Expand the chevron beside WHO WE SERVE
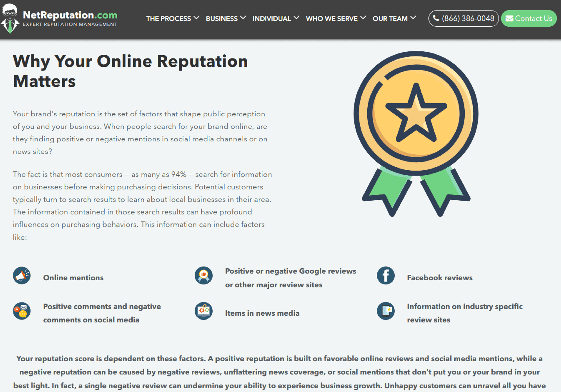The image size is (561, 392). (x=363, y=18)
